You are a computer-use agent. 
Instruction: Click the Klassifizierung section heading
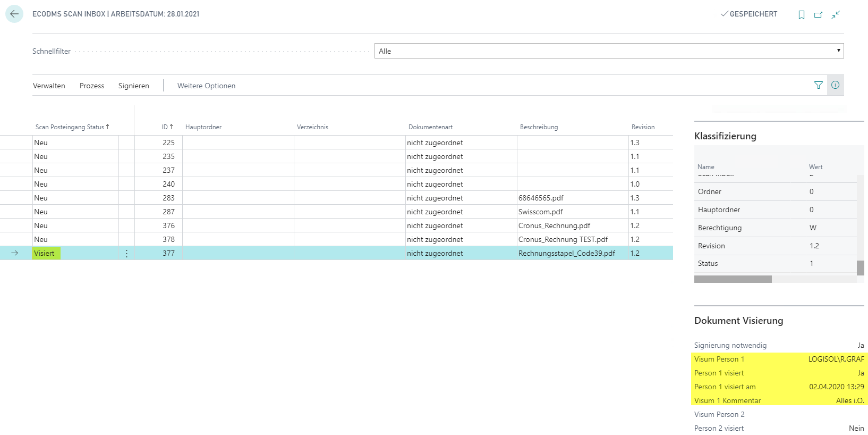725,136
